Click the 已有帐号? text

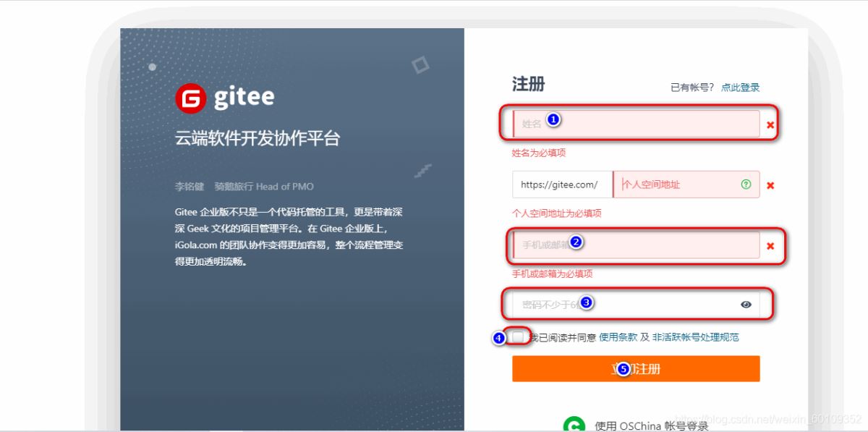[x=692, y=88]
